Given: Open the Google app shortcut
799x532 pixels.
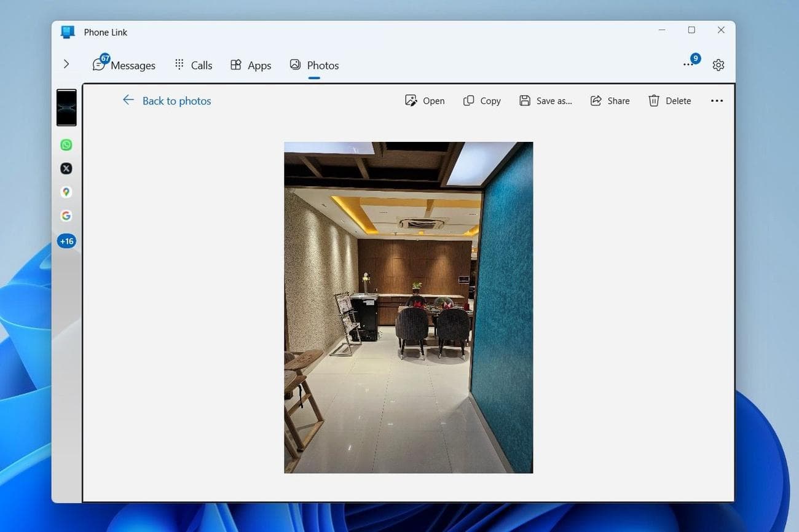Looking at the screenshot, I should (x=66, y=216).
